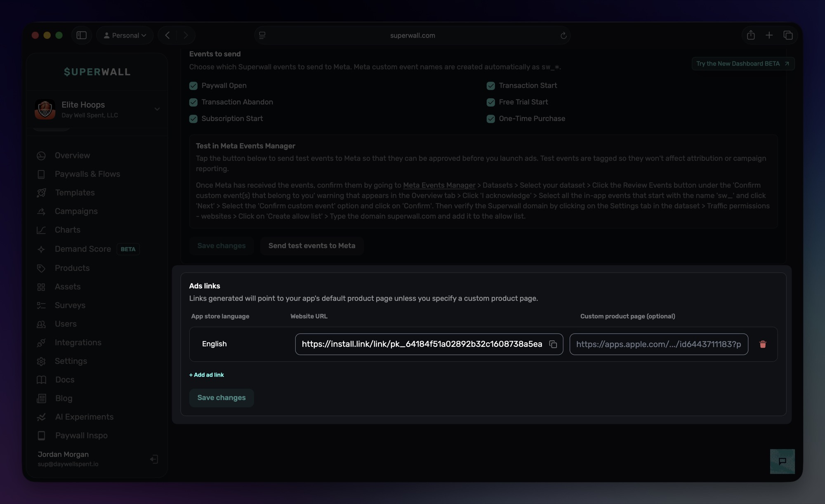Viewport: 825px width, 504px height.
Task: Toggle the Safari sidebar button
Action: click(x=82, y=35)
